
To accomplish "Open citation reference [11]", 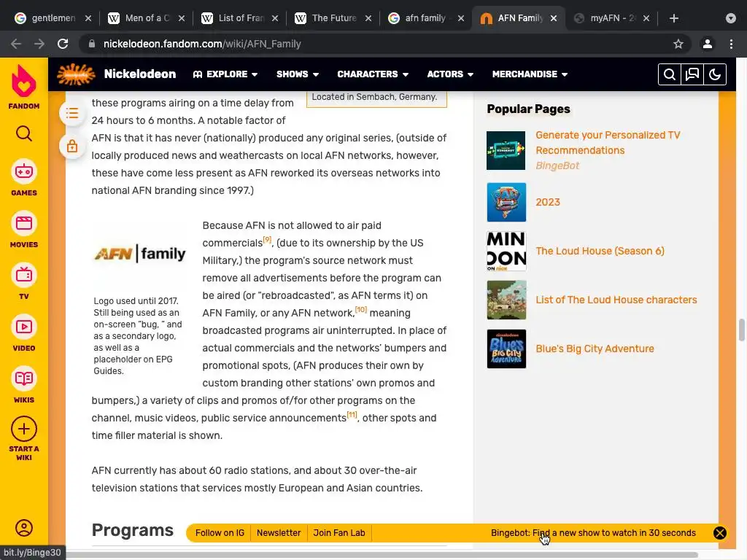I will (352, 414).
